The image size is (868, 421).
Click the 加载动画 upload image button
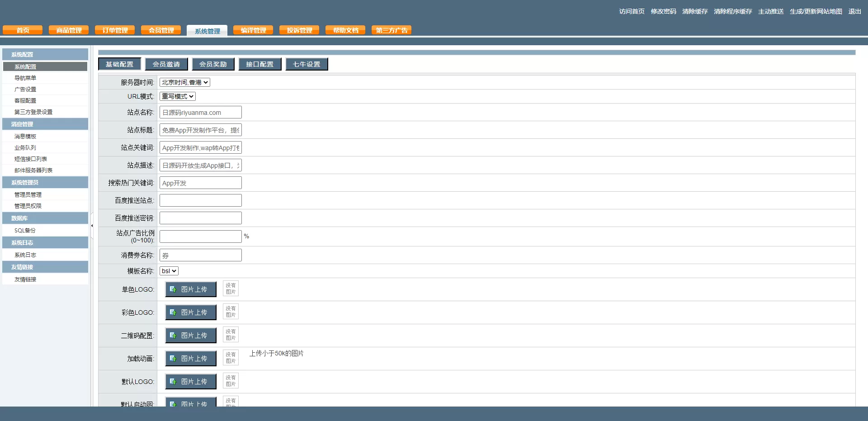click(191, 359)
